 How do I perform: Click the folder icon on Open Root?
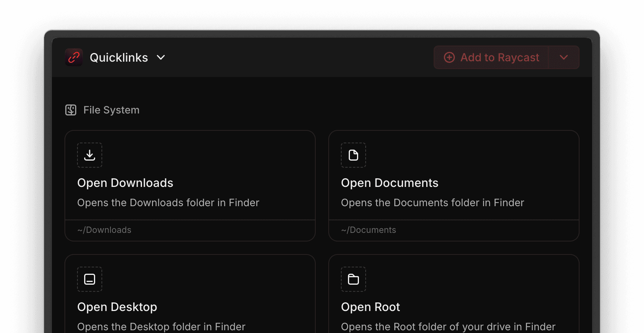[x=353, y=279]
